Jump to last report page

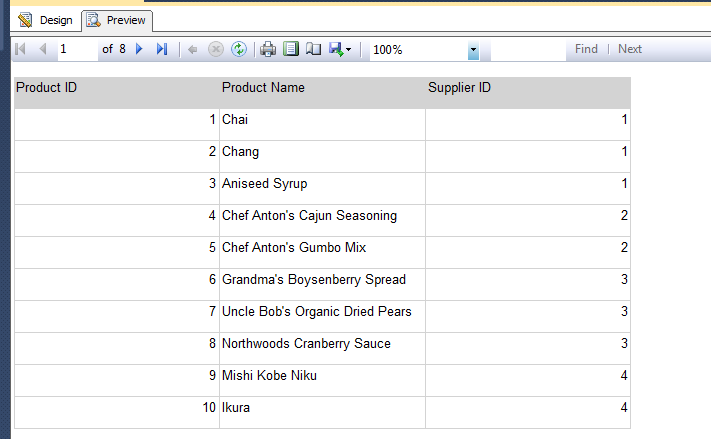click(x=161, y=49)
